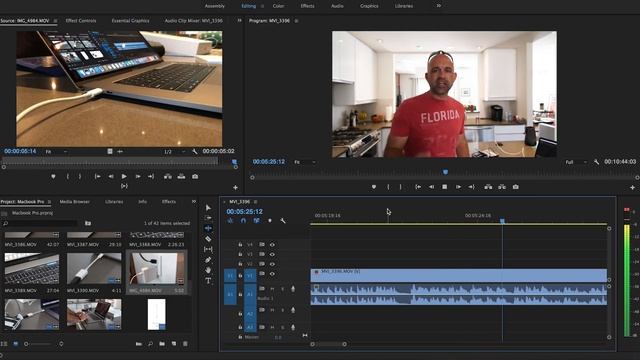Add marker button in timeline header
The height and width of the screenshot is (360, 640).
click(x=270, y=220)
